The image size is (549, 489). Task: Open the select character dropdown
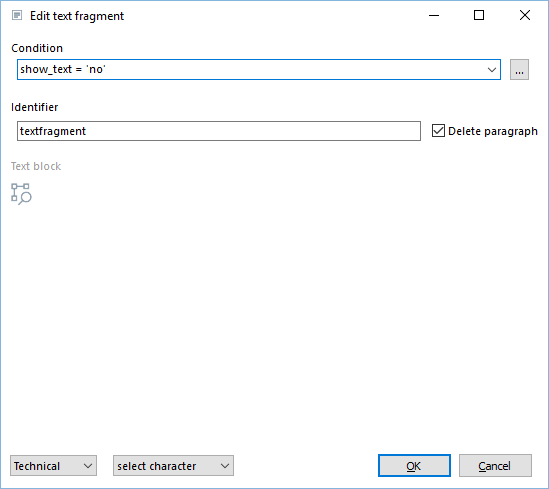[x=173, y=466]
